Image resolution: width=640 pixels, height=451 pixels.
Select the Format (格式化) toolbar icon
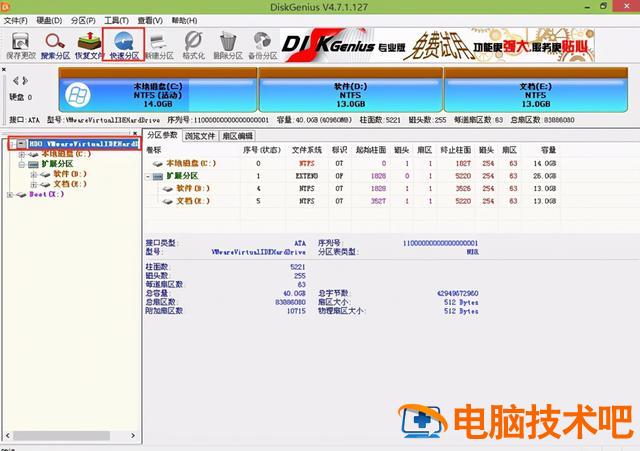click(x=193, y=45)
